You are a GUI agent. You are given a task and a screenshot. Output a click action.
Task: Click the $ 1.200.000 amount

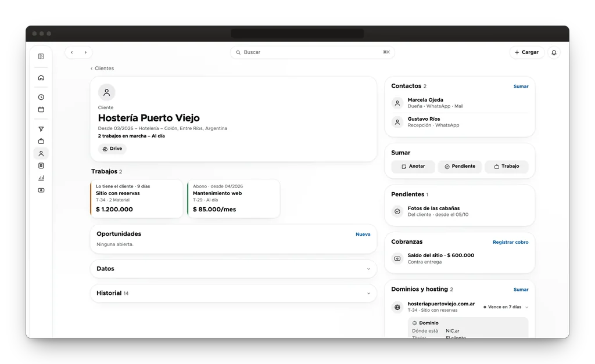pyautogui.click(x=114, y=210)
